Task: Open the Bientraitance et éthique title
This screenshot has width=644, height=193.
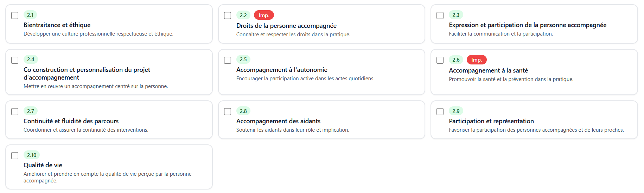Action: pos(57,25)
